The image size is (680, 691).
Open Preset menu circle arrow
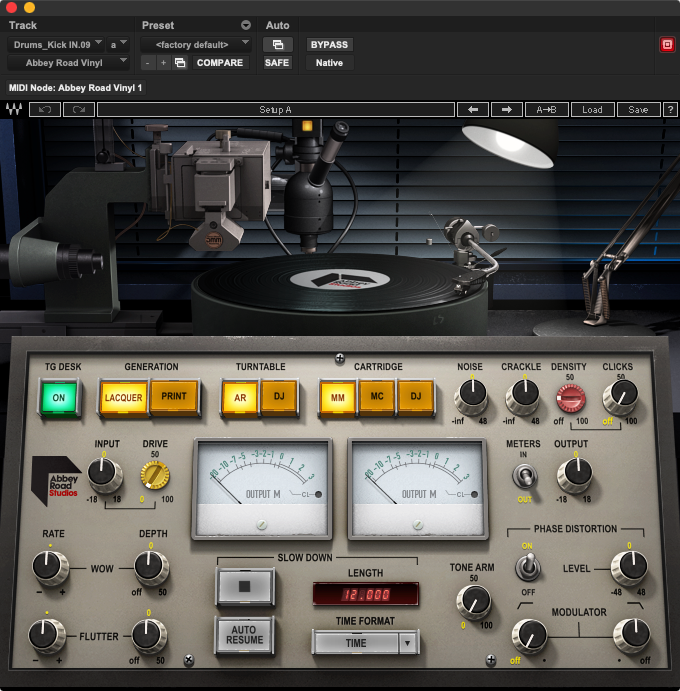click(x=246, y=25)
